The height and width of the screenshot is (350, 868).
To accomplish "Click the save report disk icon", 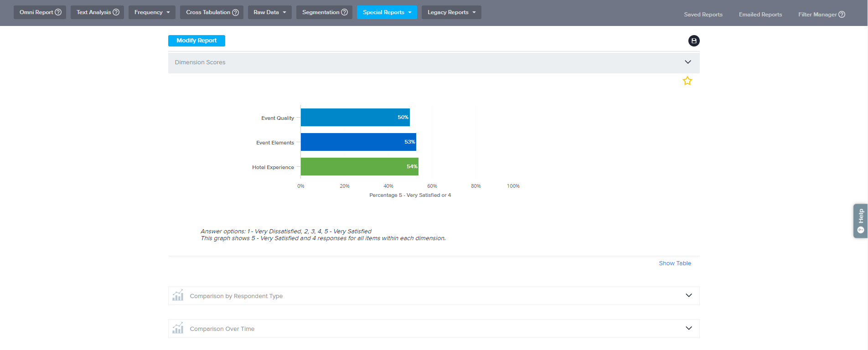I will point(693,41).
